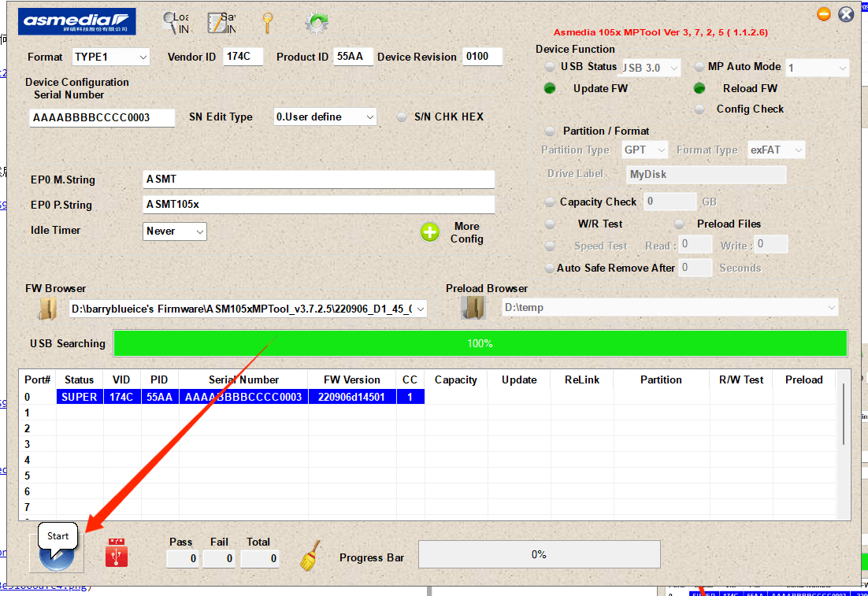
Task: Enable Auto Safe Remove After option
Action: (x=549, y=268)
